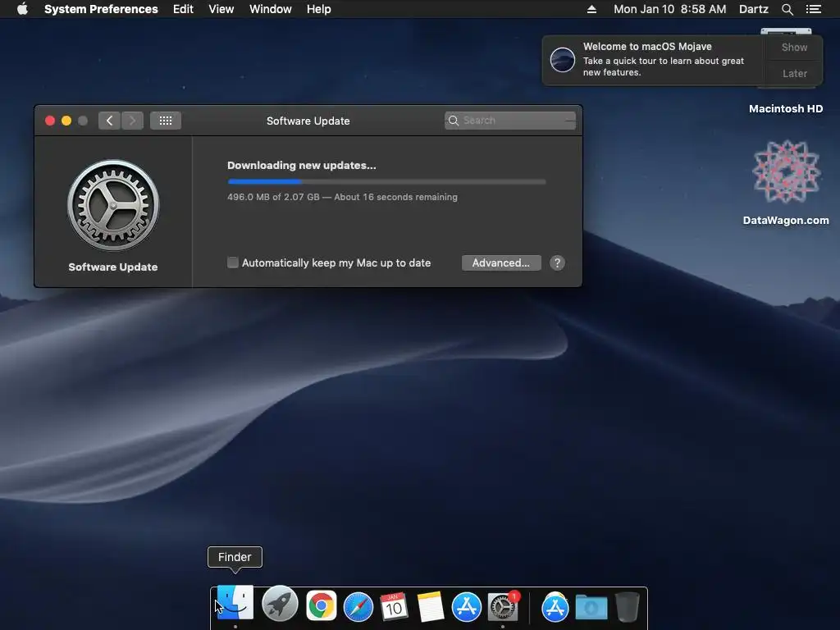Click the Software Update window title
This screenshot has width=840, height=630.
click(308, 121)
